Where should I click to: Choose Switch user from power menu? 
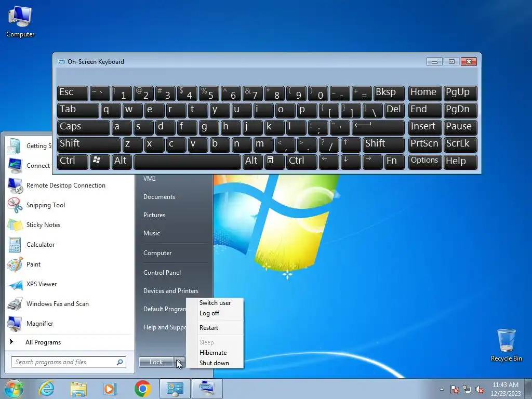pyautogui.click(x=215, y=303)
